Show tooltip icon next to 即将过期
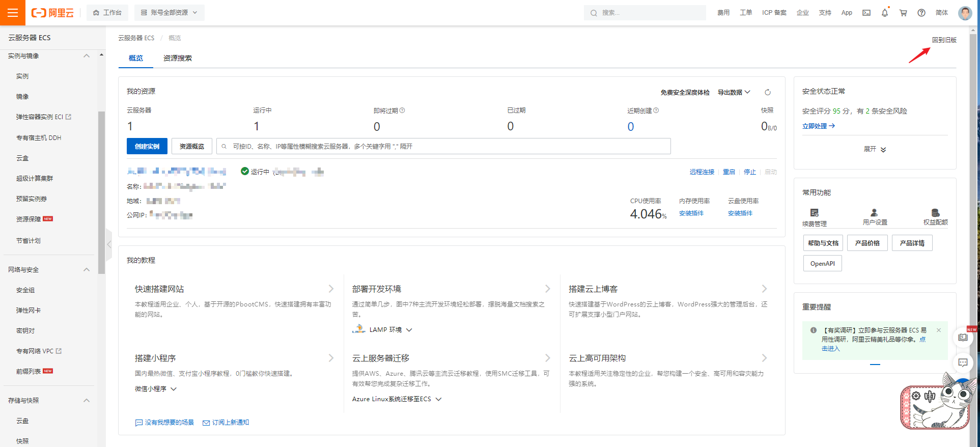 [402, 110]
